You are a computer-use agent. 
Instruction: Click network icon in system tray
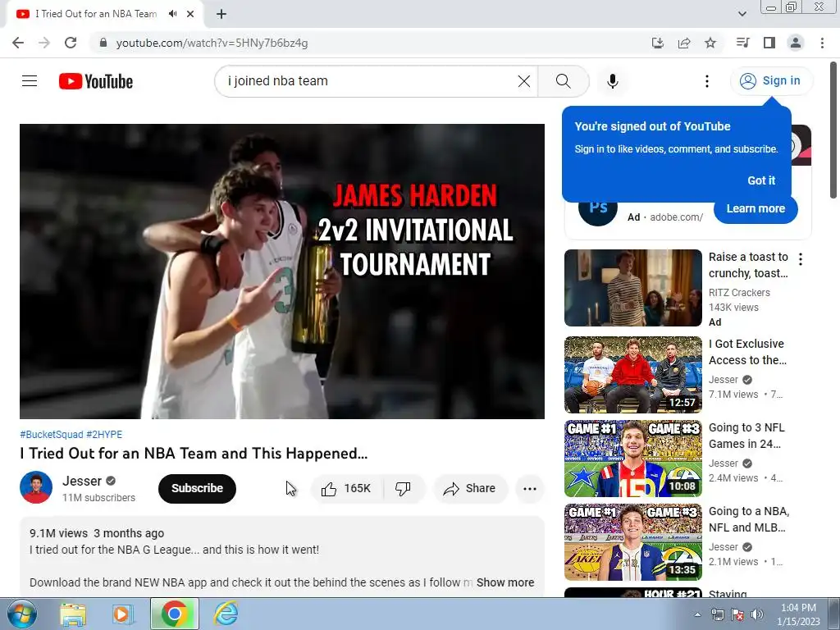(x=717, y=614)
